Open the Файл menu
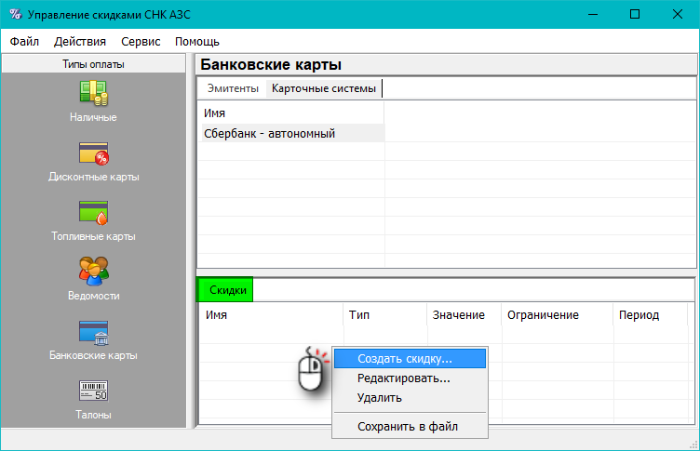The height and width of the screenshot is (451, 700). [25, 42]
